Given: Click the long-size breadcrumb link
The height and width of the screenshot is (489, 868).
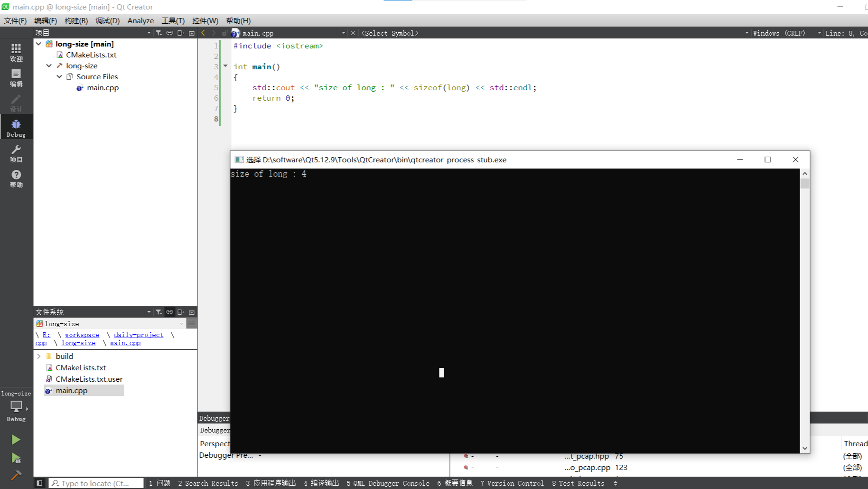Looking at the screenshot, I should pos(78,343).
